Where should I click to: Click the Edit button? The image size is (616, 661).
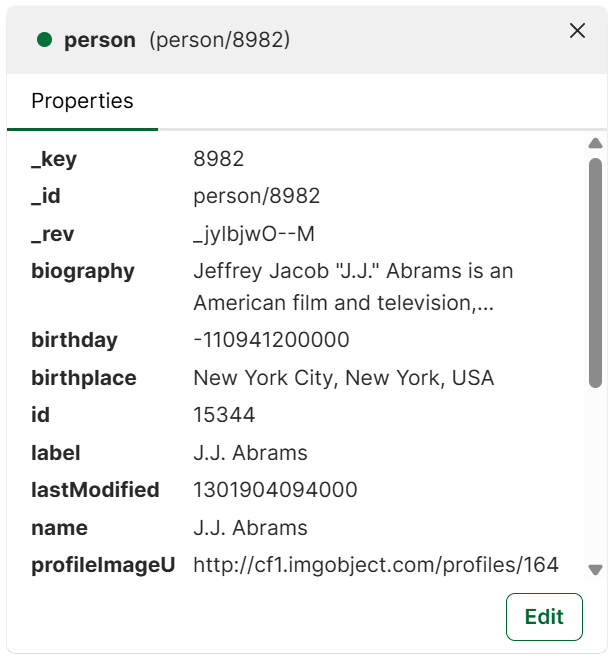coord(544,617)
